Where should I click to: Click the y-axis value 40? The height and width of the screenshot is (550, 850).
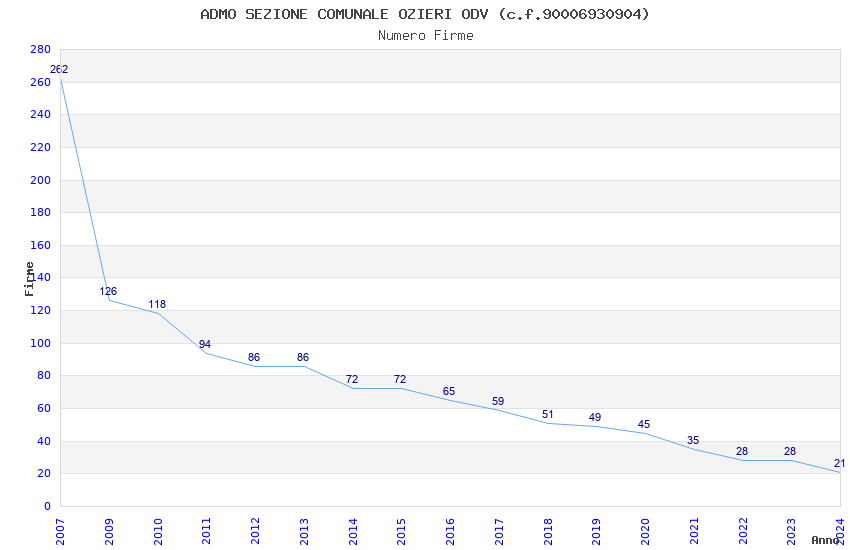pyautogui.click(x=44, y=442)
